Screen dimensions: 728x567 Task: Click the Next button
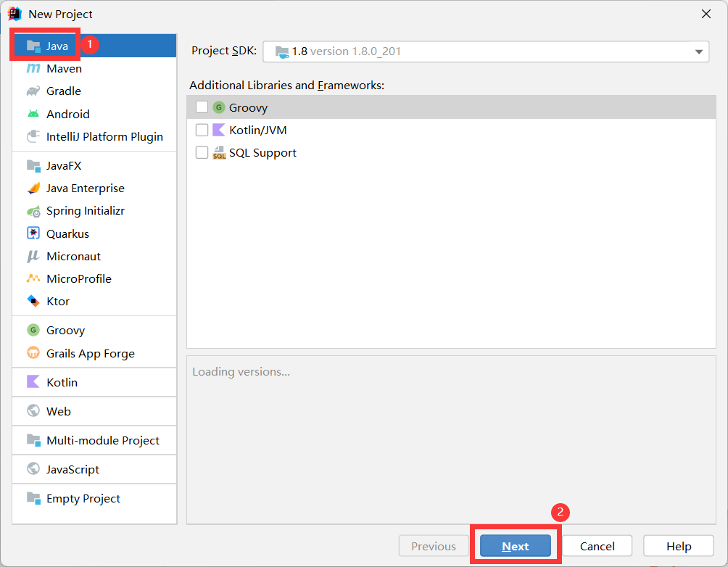516,546
